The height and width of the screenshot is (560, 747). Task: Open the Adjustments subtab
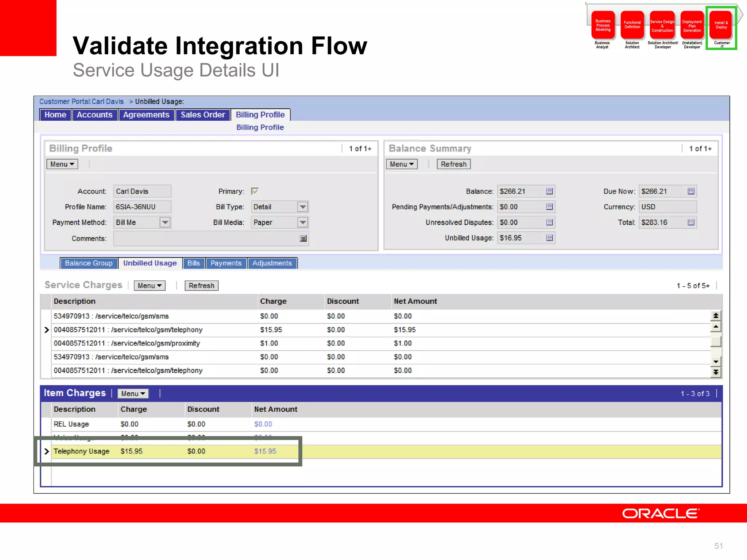272,263
